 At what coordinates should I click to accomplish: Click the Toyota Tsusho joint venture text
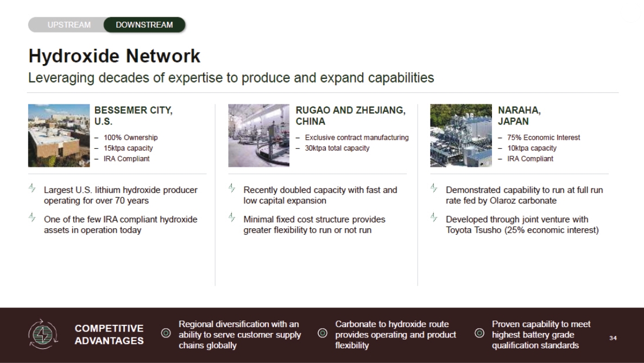point(522,225)
